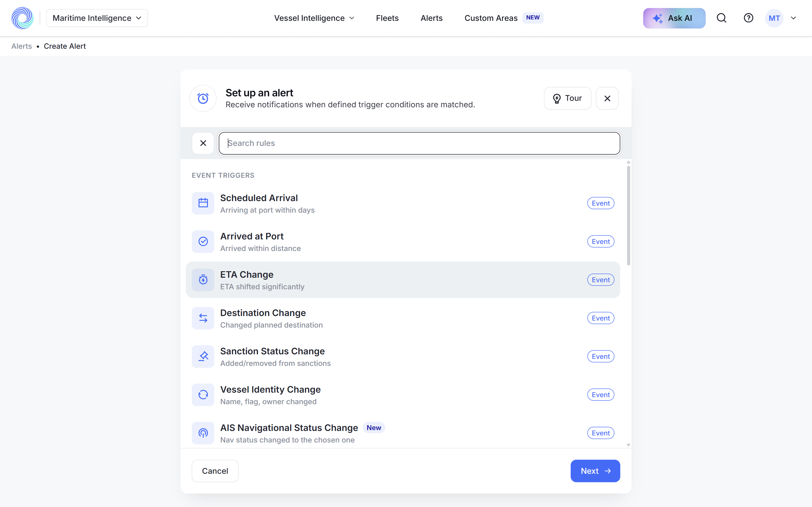Click the Arrived at Port checkmark icon
This screenshot has height=507, width=812.
[x=203, y=241]
